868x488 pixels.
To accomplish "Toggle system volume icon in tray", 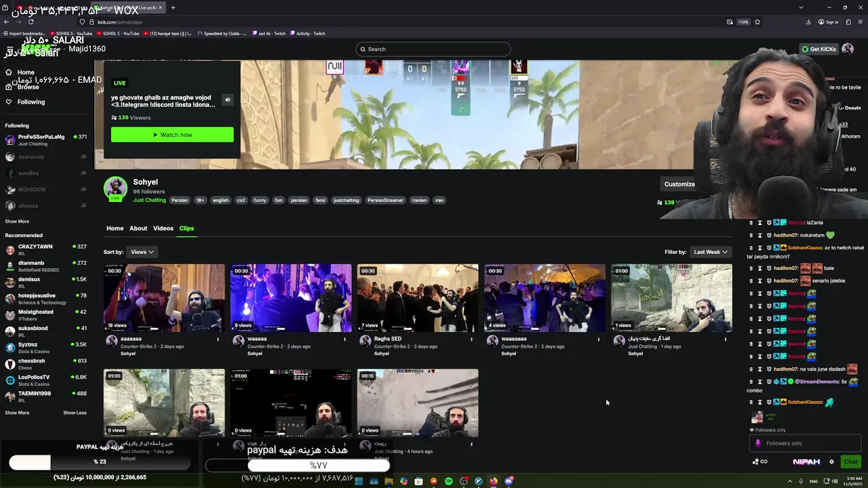I will tap(835, 481).
